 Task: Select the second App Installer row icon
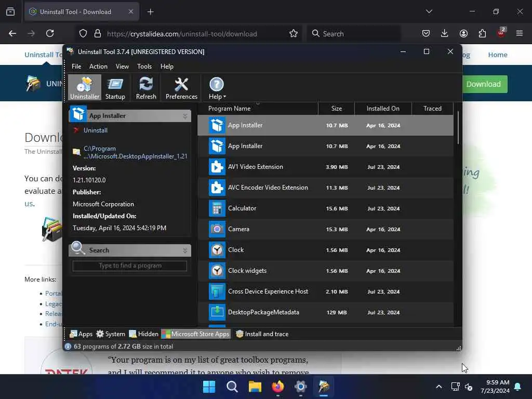[x=217, y=146]
